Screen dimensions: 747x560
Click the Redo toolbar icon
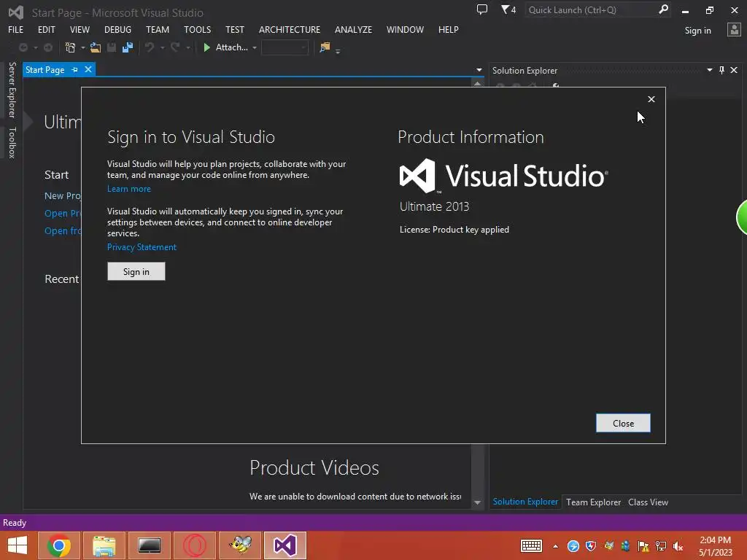tap(175, 47)
